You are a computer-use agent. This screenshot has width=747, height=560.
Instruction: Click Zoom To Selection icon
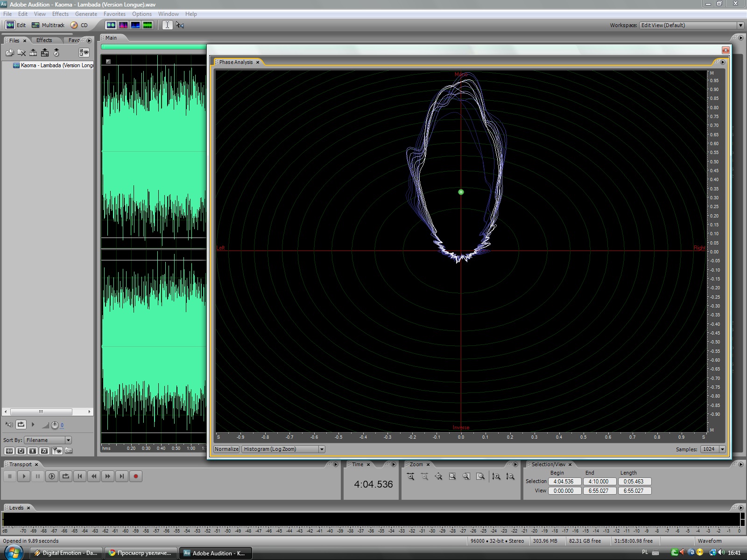click(452, 476)
